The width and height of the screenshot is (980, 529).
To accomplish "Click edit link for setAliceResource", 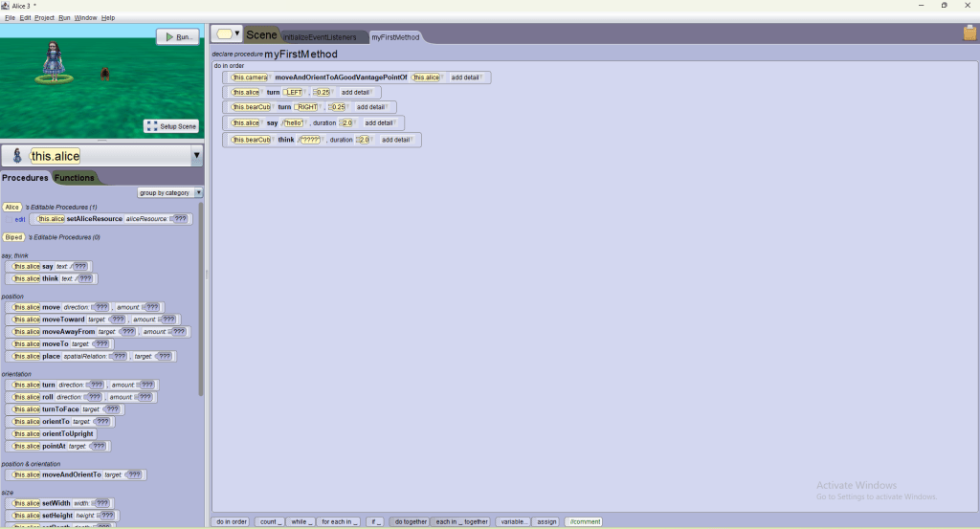I will (x=19, y=219).
